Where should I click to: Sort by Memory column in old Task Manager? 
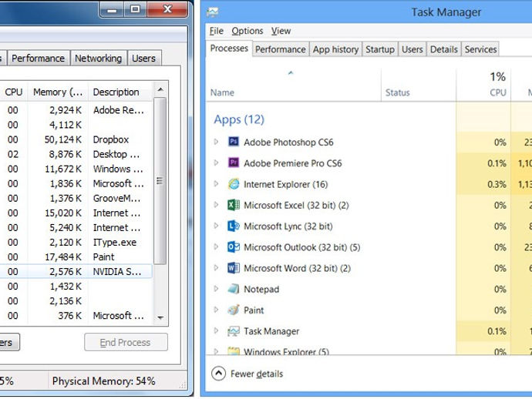[x=58, y=92]
